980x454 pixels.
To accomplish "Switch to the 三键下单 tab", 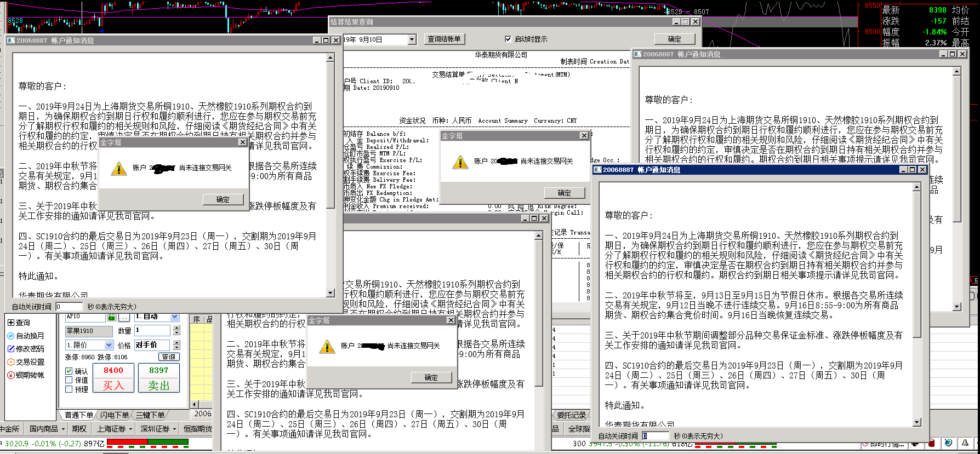I will [150, 415].
